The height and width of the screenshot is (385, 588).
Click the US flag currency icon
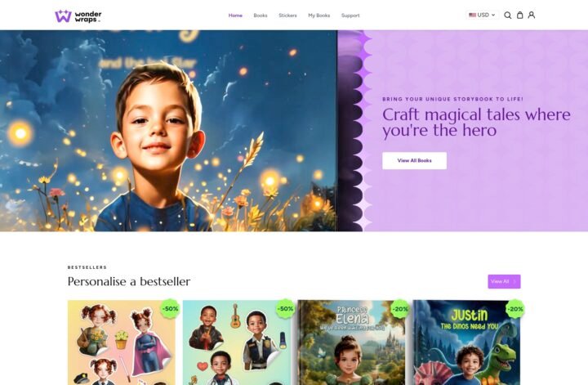coord(473,15)
